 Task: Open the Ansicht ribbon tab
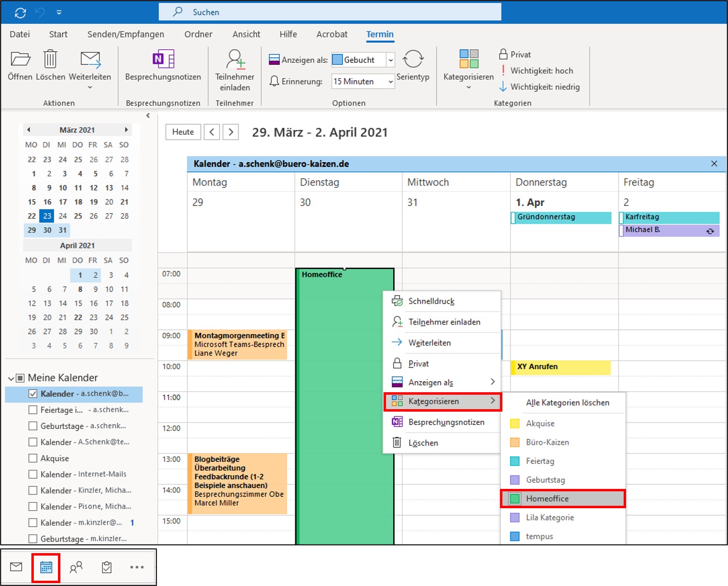coord(246,34)
